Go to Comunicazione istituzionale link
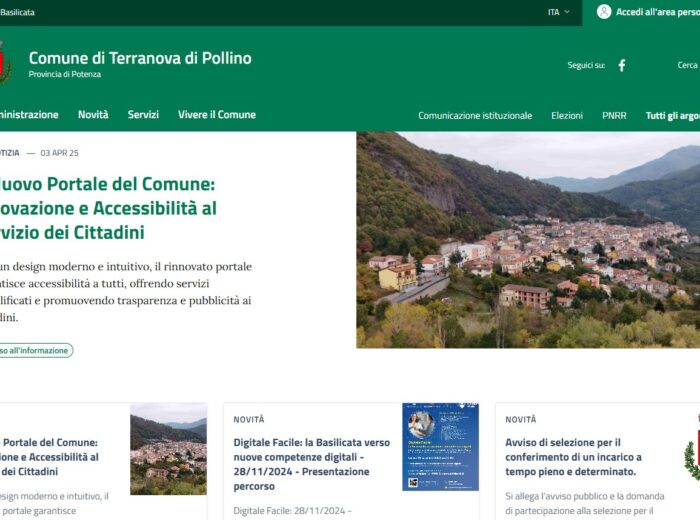 (x=475, y=116)
